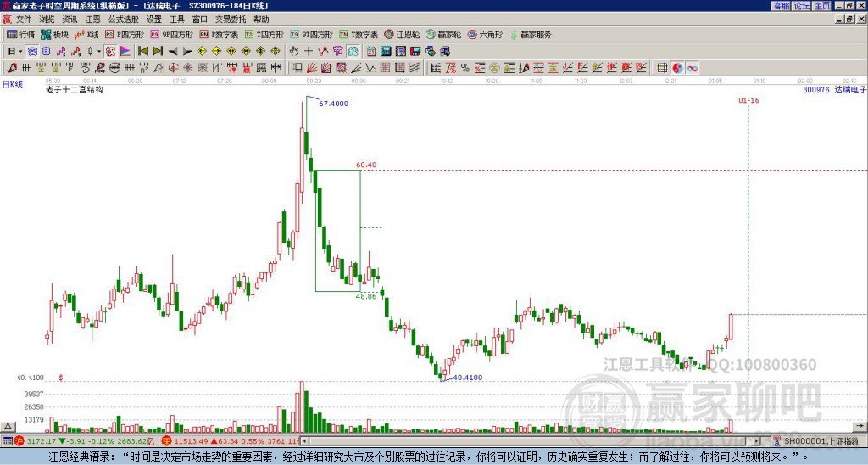
Task: Click the zigzag wave line tool
Action: click(370, 68)
